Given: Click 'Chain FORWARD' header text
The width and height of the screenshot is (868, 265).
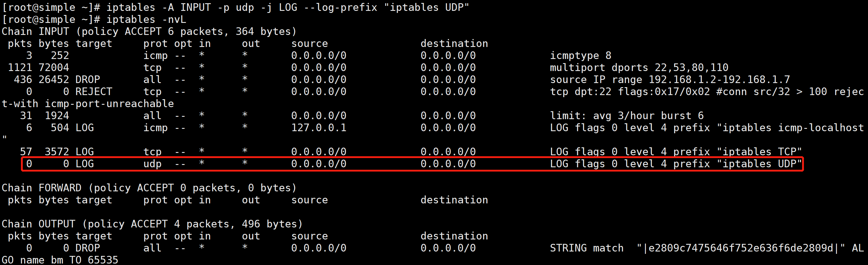Looking at the screenshot, I should pyautogui.click(x=41, y=188).
